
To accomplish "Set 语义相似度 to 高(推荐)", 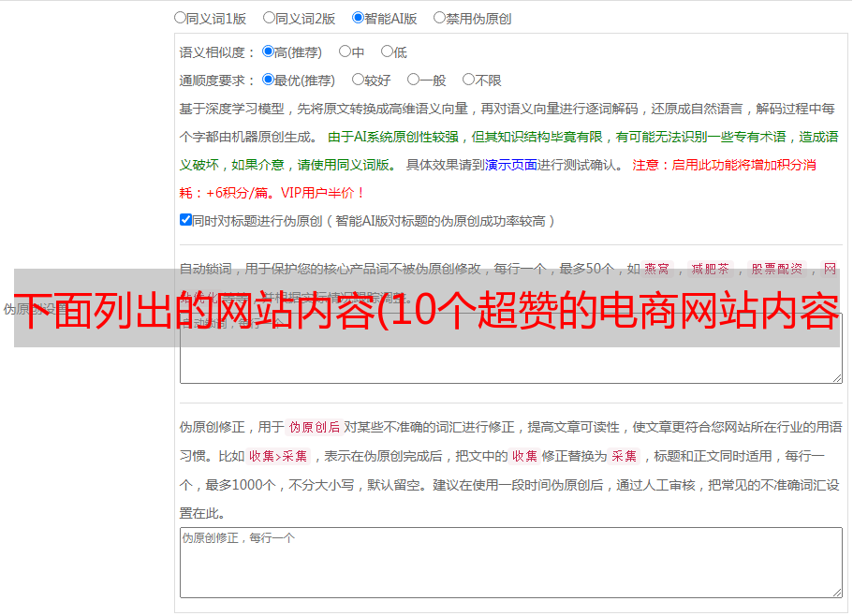I will click(x=268, y=51).
